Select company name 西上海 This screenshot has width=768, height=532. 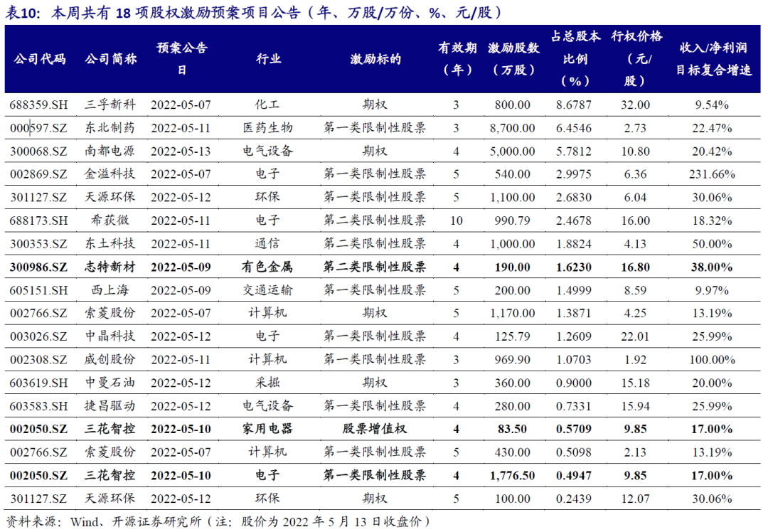[110, 290]
